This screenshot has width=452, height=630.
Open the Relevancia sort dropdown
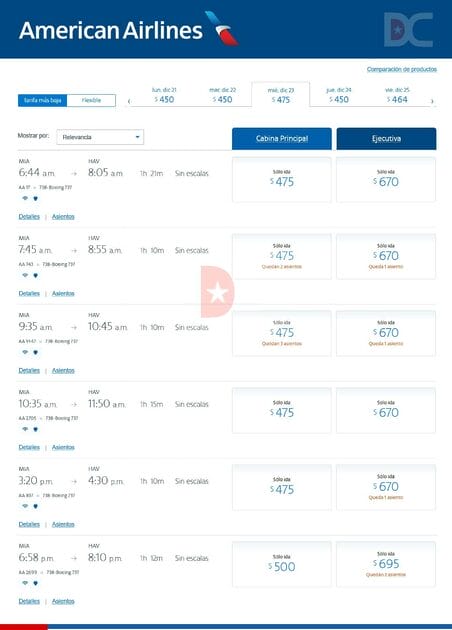pos(100,137)
